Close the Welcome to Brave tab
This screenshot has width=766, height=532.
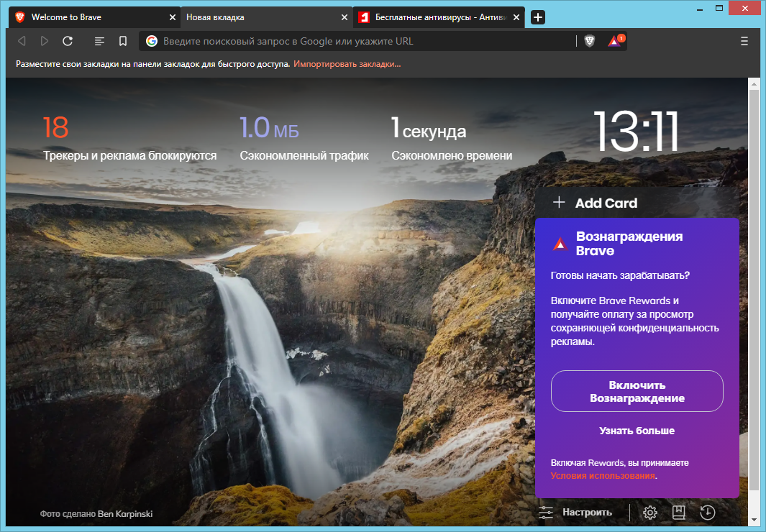coord(172,17)
